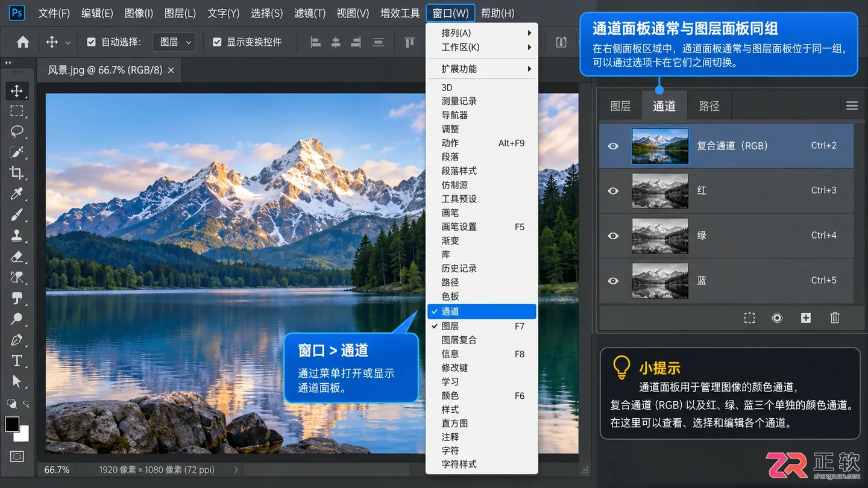This screenshot has width=868, height=488.
Task: Select the Clone Stamp tool
Action: [x=16, y=236]
